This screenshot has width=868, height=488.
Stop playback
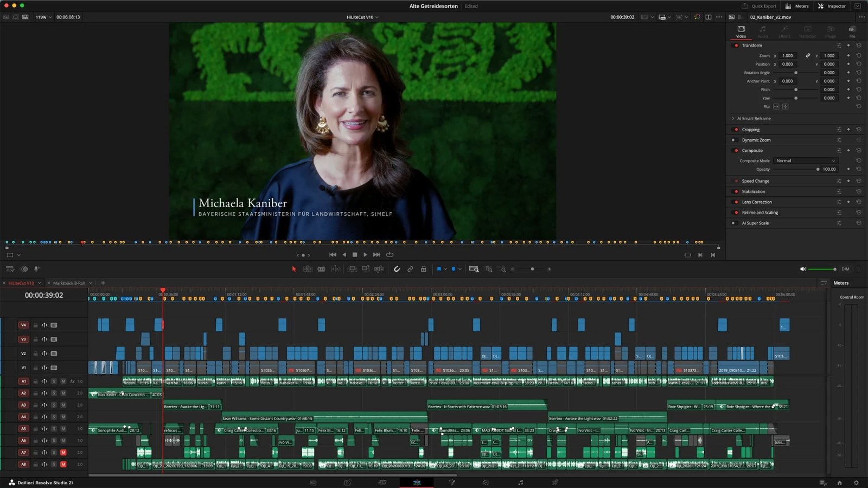point(355,255)
